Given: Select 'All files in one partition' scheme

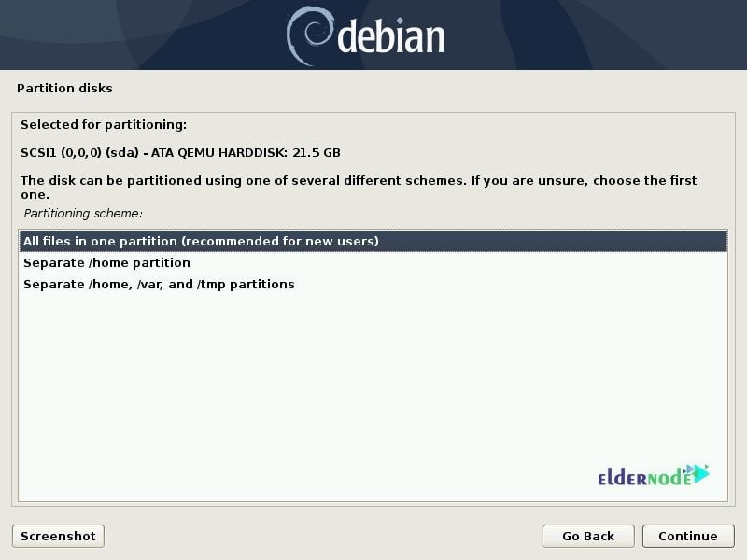Looking at the screenshot, I should pos(373,241).
